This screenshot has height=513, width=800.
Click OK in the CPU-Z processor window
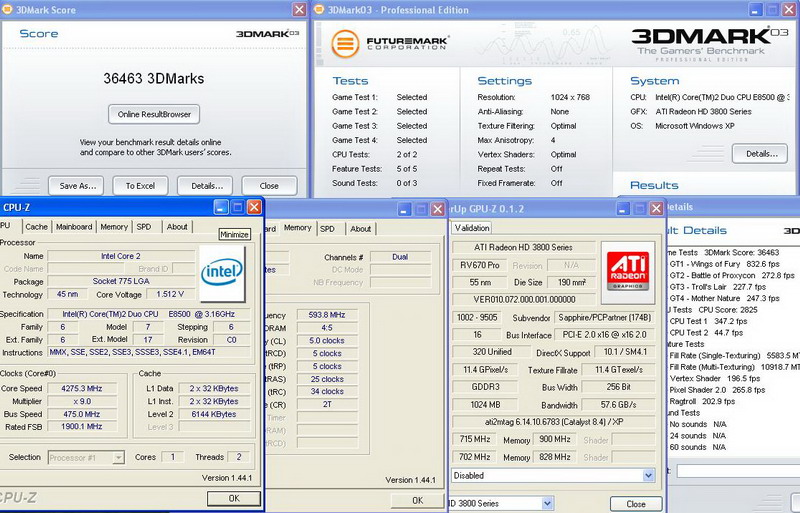[x=234, y=498]
